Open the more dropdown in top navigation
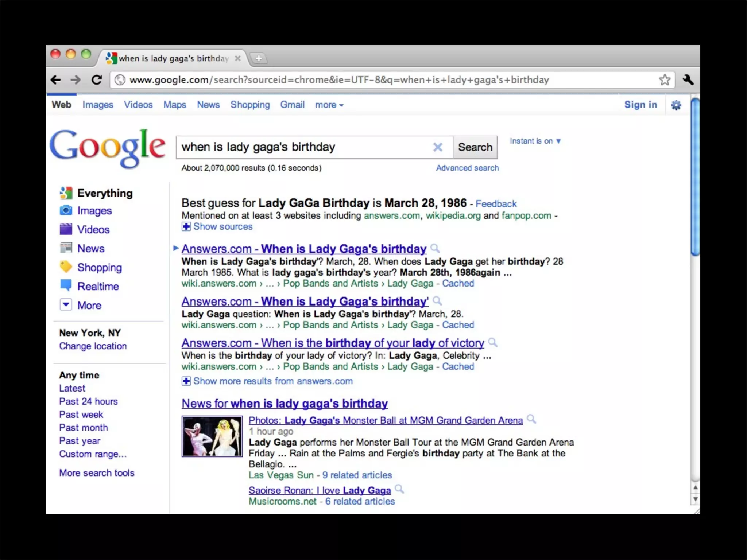 coord(329,105)
